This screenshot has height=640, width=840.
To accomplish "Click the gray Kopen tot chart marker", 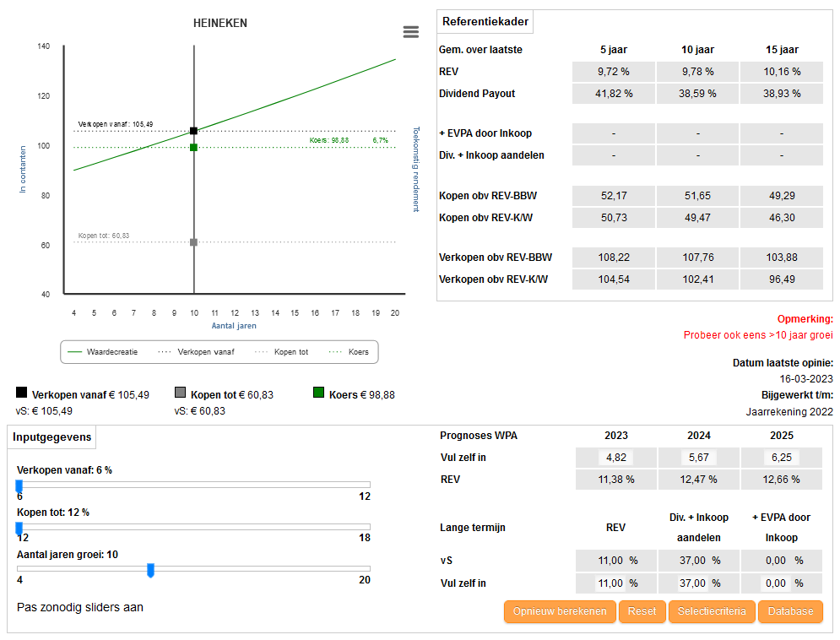I will tap(194, 242).
